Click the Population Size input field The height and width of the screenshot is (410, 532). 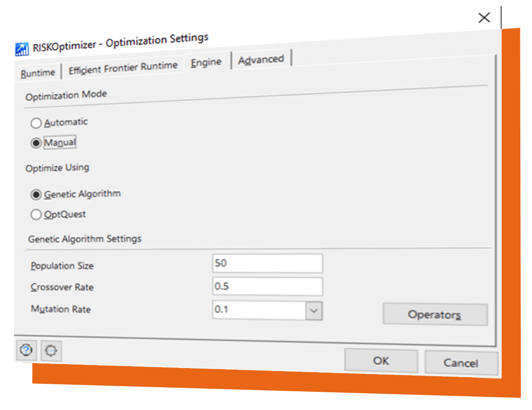(x=267, y=263)
